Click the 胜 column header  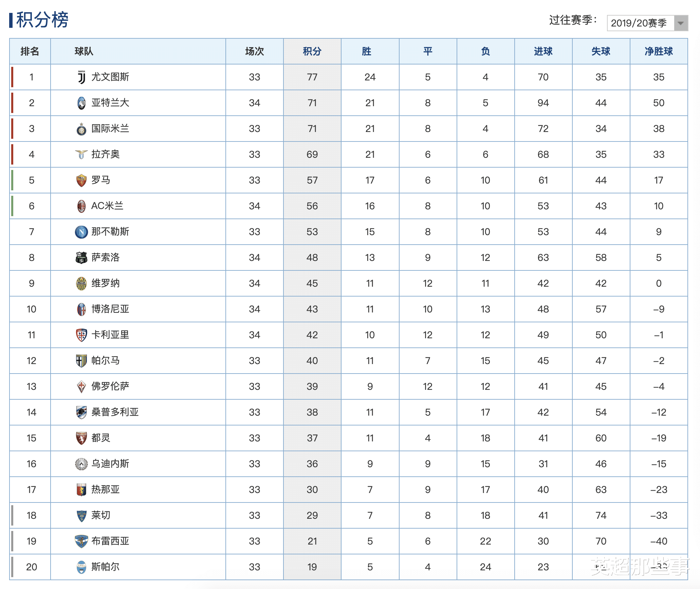(367, 51)
